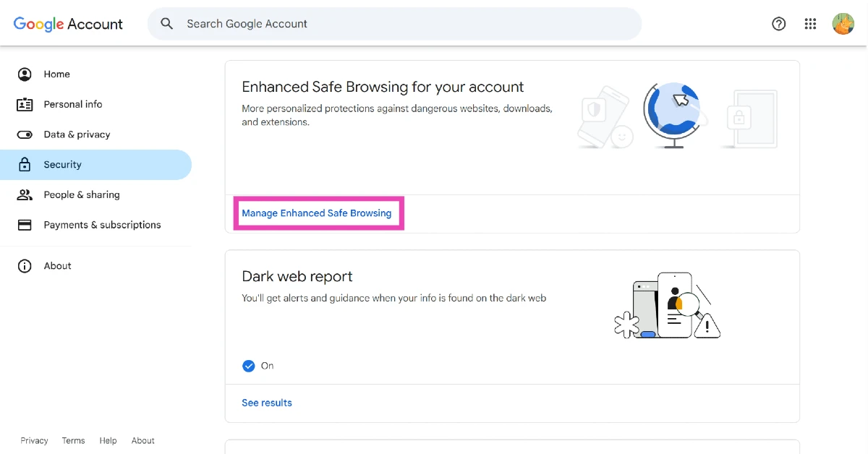Go to People & sharing section
This screenshot has height=454, width=868.
[82, 195]
